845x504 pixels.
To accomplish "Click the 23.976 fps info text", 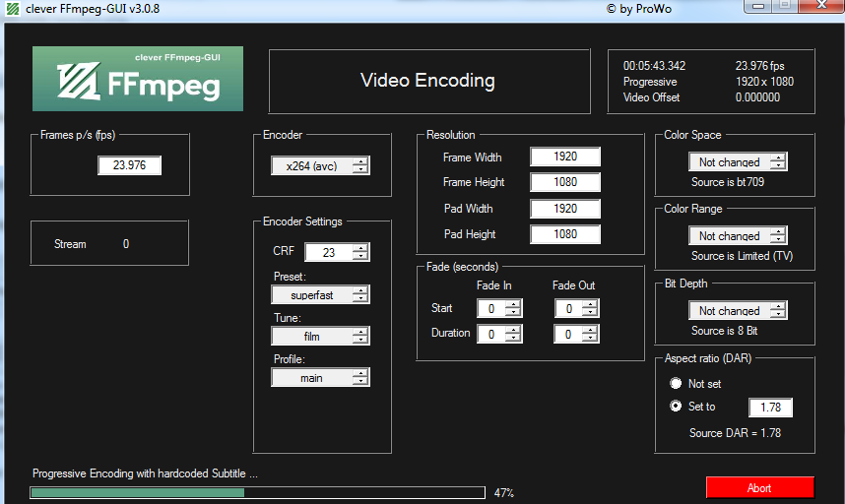I will [x=760, y=66].
